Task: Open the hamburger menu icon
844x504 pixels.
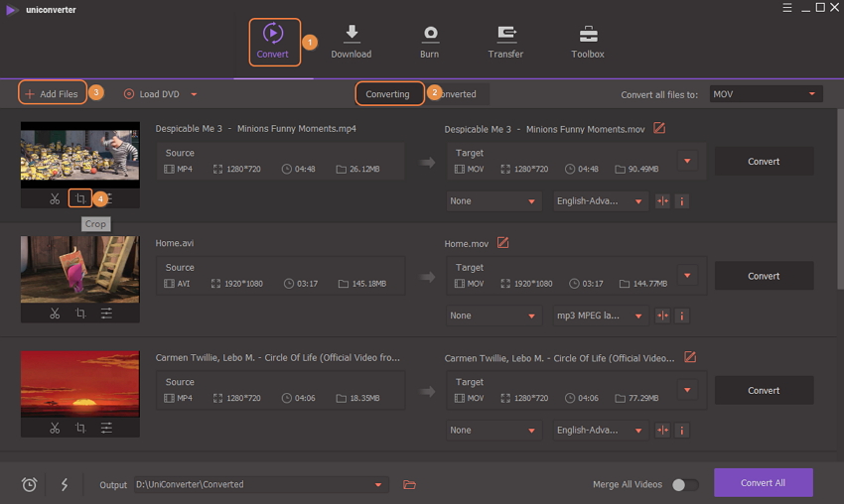Action: click(787, 8)
